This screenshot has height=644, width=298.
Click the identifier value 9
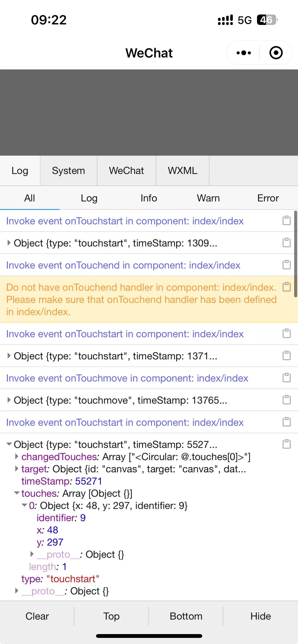pyautogui.click(x=83, y=518)
